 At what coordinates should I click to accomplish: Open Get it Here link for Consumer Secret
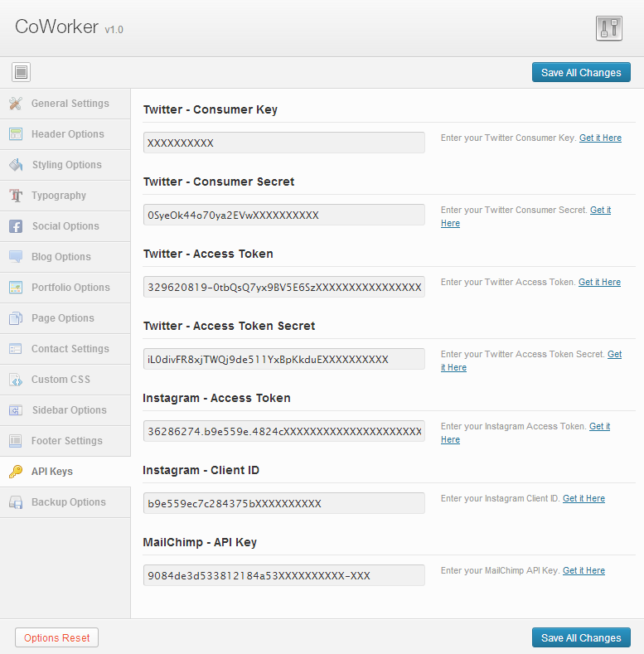click(x=600, y=211)
